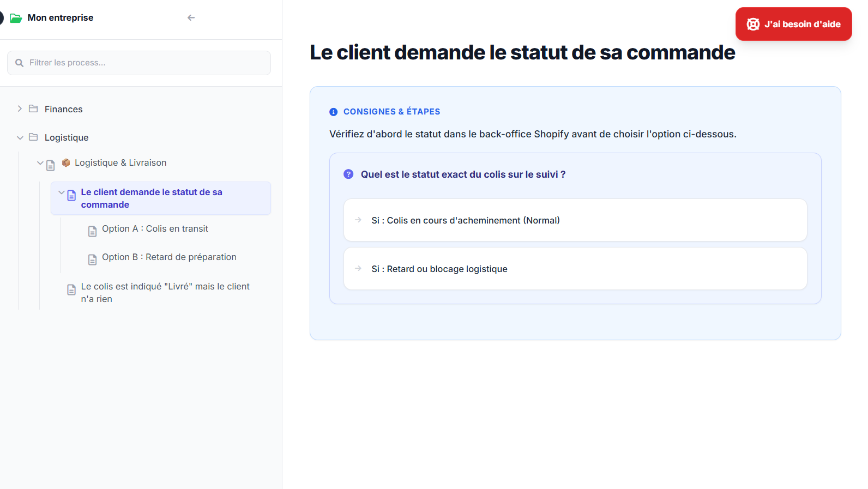Collapse sidebar with the left arrow icon
The width and height of the screenshot is (868, 489).
[x=191, y=18]
